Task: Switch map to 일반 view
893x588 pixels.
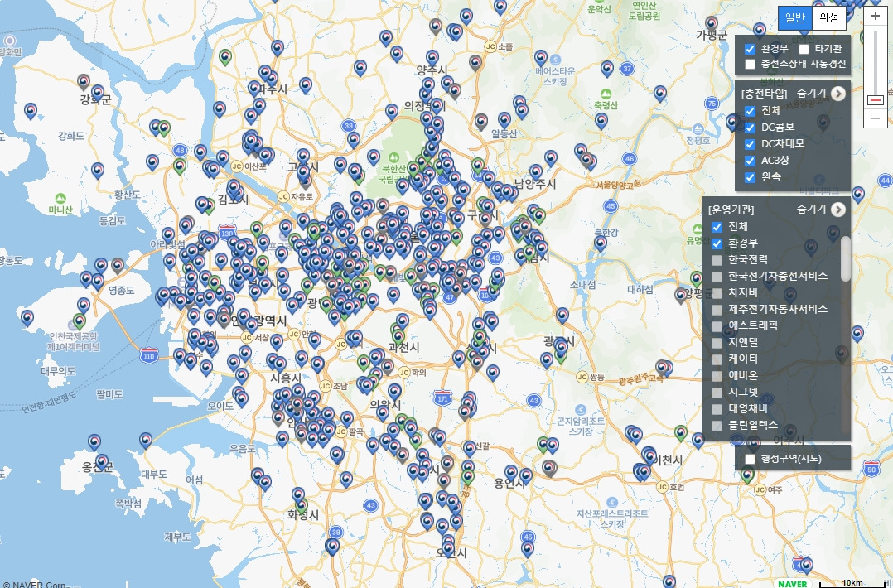Action: (x=795, y=18)
